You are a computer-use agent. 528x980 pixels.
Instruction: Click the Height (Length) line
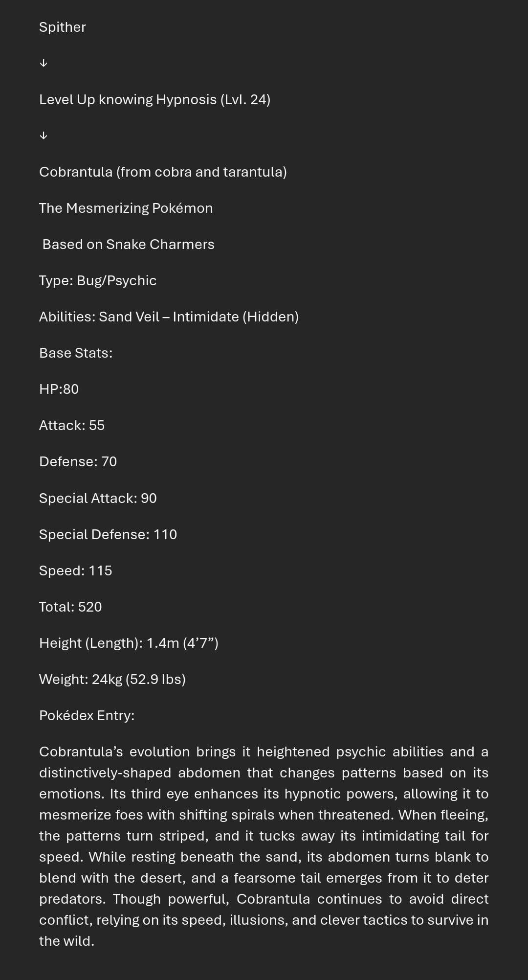[x=129, y=643]
